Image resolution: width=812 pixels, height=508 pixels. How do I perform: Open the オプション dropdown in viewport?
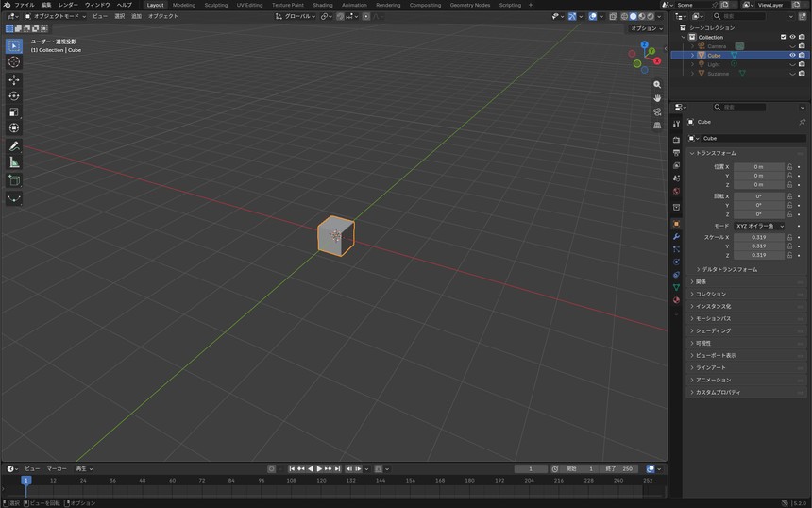click(646, 28)
